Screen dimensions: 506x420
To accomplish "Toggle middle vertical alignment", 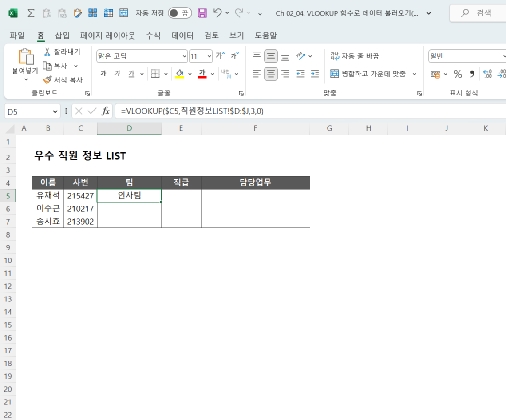I will coord(271,56).
